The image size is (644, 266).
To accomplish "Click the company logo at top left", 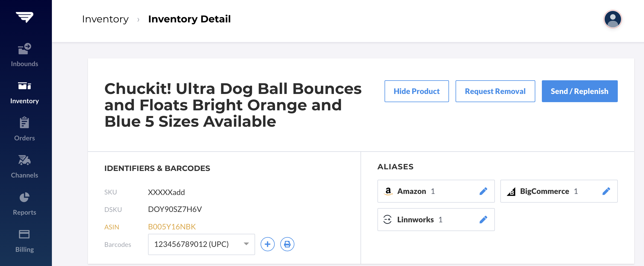I will [25, 17].
